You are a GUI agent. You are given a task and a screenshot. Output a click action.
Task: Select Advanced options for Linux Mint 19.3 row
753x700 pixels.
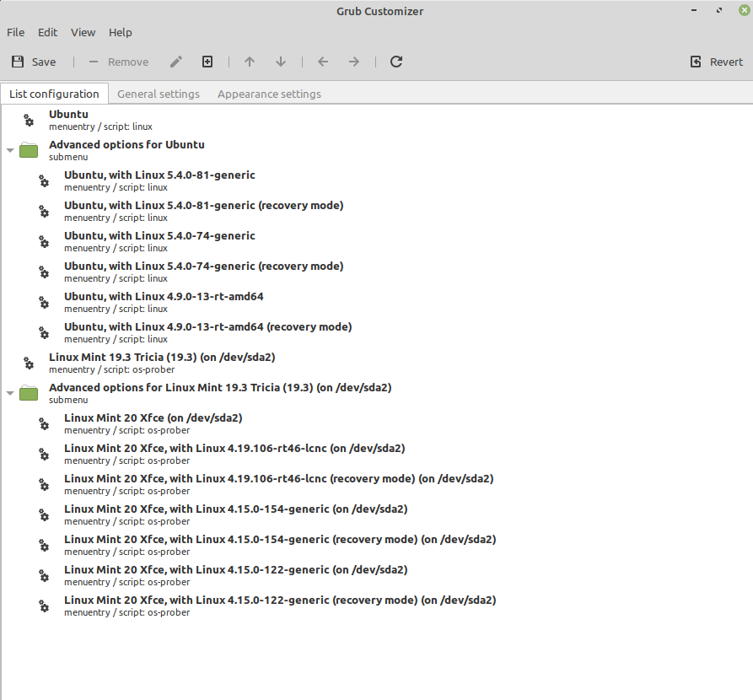[x=376, y=393]
